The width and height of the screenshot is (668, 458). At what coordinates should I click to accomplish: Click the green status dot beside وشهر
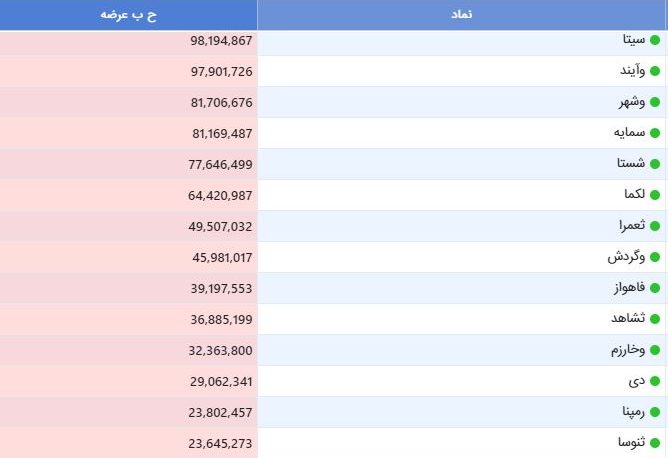click(655, 102)
